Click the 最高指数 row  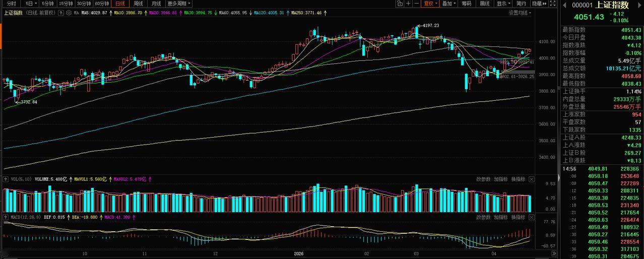coord(602,76)
